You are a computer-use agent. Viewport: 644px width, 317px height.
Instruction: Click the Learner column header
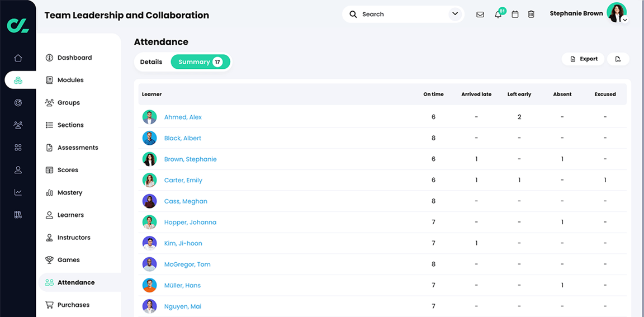coord(152,94)
